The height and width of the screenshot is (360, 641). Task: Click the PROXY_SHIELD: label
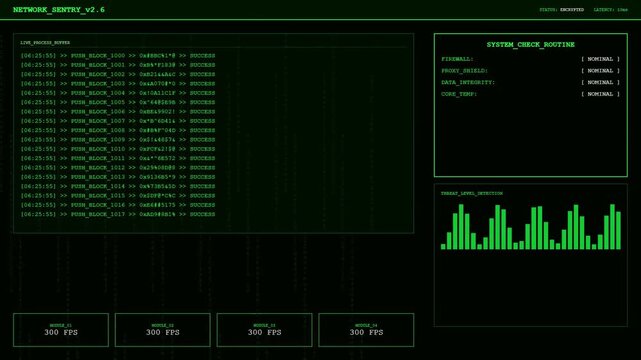point(464,71)
